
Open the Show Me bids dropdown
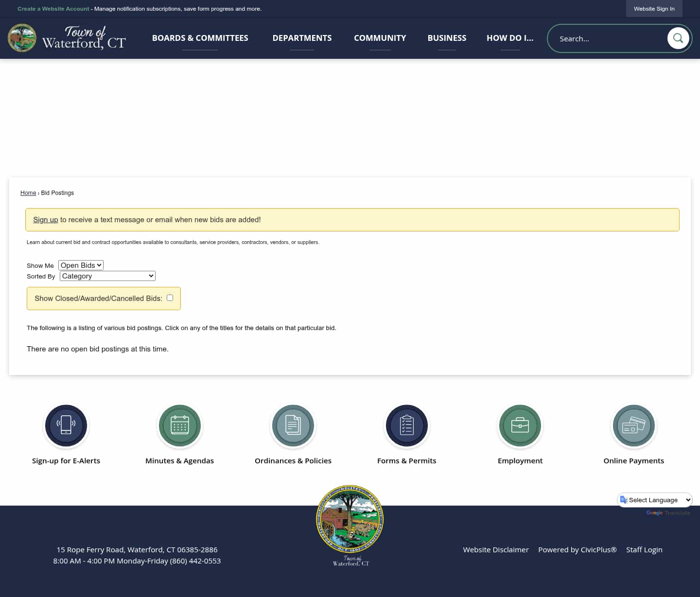click(80, 265)
